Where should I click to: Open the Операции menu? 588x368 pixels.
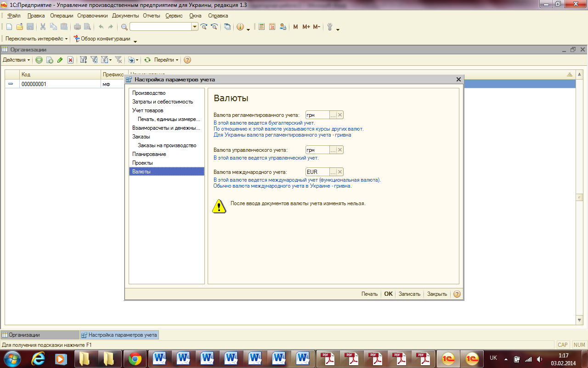(62, 16)
